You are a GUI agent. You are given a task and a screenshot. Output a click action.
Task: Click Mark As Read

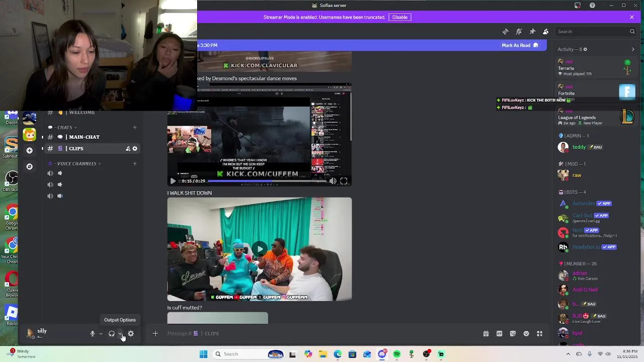click(x=520, y=45)
